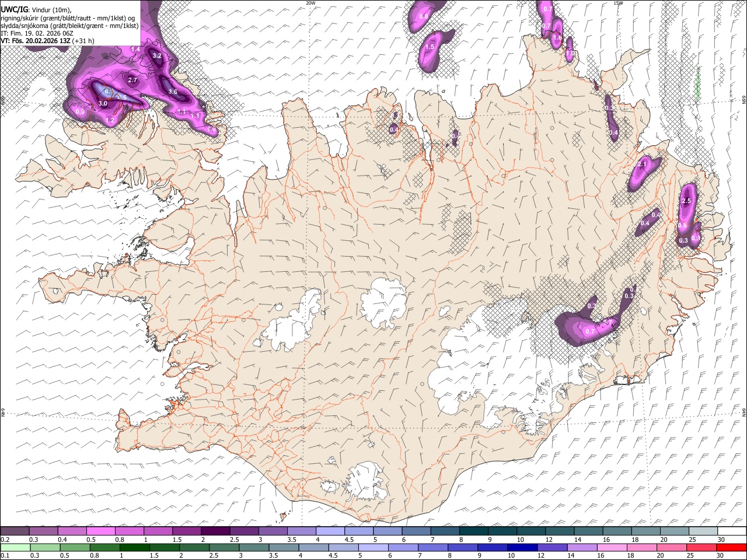747x560 pixels.
Task: Click the lower legend swatch labelled 25
Action: pos(701,547)
